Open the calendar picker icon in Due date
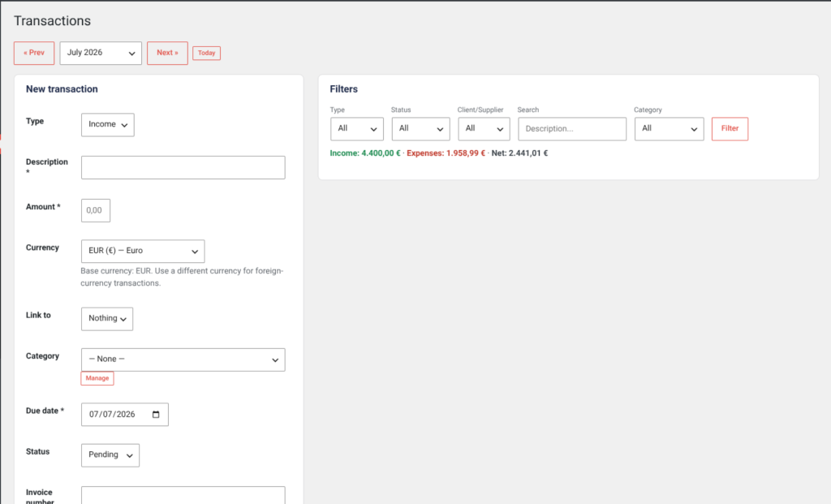 click(x=156, y=415)
